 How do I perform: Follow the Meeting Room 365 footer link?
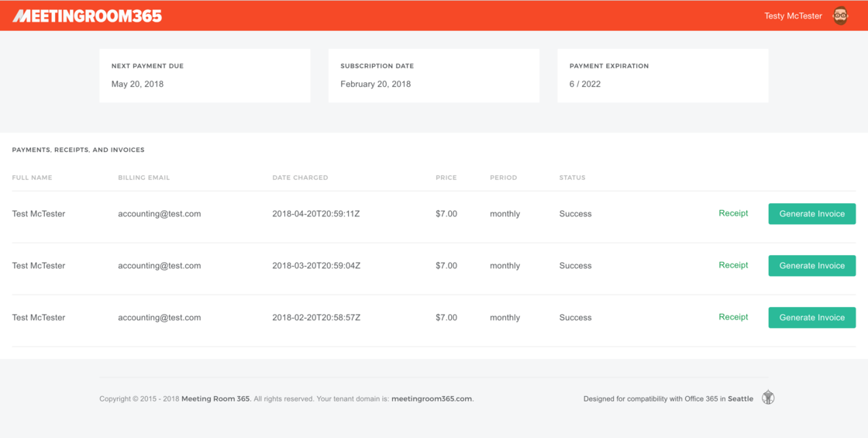tap(216, 398)
